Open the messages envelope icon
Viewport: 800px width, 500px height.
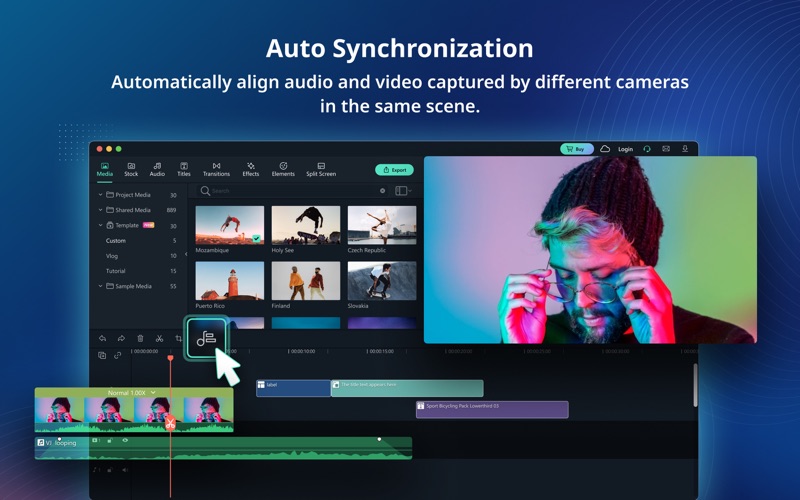coord(666,149)
